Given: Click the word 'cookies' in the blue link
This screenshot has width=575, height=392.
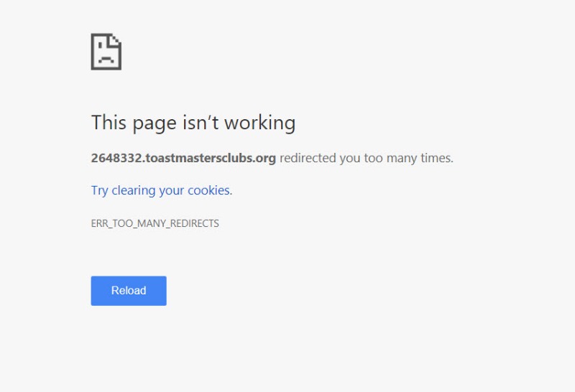Looking at the screenshot, I should [x=209, y=190].
